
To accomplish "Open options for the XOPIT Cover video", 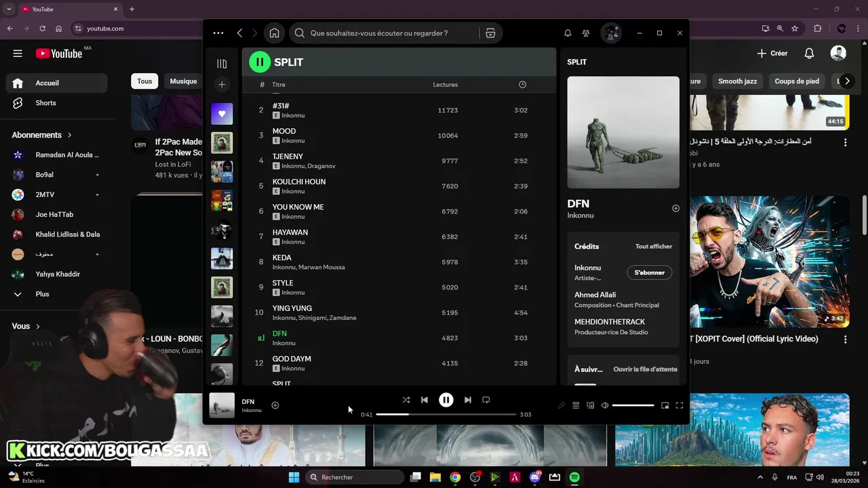I will point(845,339).
